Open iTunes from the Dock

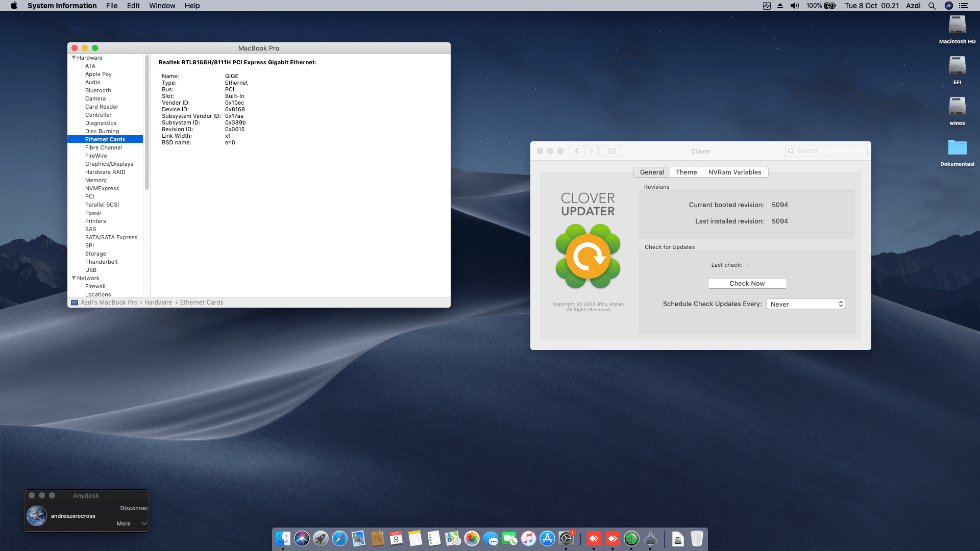tap(528, 539)
